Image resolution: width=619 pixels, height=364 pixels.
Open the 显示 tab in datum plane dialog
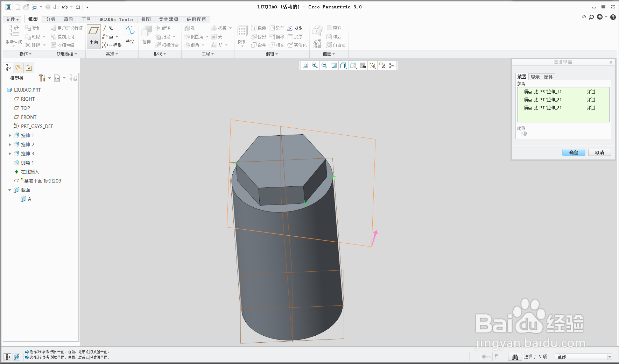coord(535,77)
